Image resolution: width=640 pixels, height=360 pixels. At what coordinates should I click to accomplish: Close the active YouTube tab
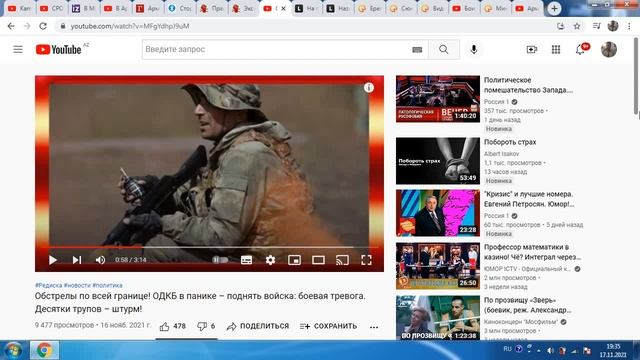tap(283, 9)
